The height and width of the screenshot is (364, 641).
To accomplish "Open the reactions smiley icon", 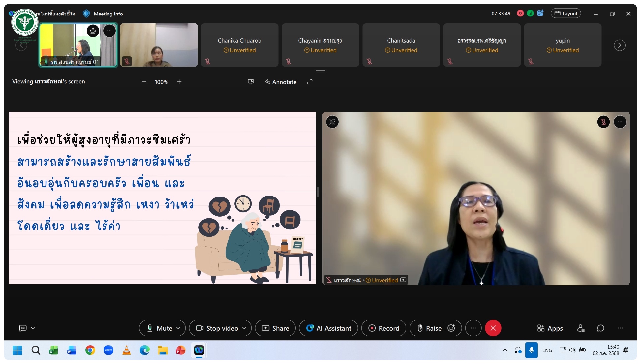I will 451,328.
